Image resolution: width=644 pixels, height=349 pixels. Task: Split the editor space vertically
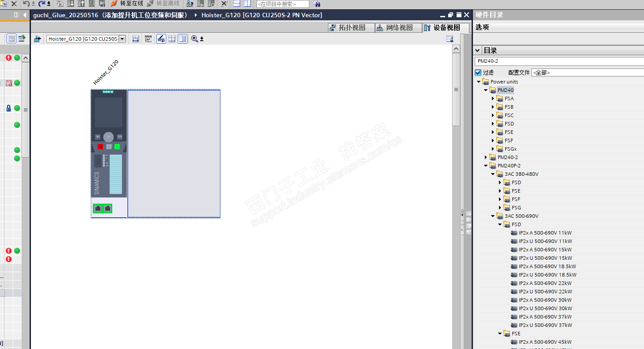point(247,4)
